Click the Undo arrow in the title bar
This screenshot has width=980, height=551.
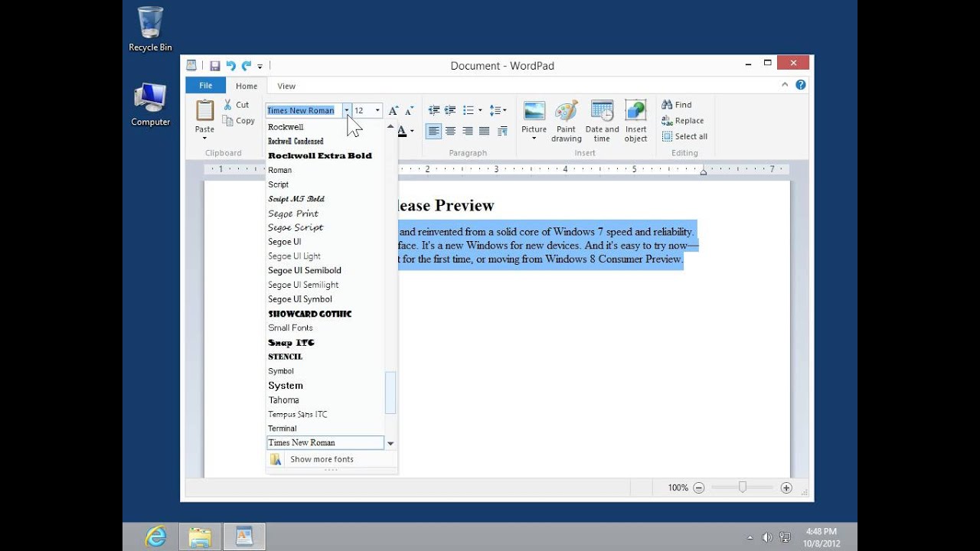click(x=230, y=66)
